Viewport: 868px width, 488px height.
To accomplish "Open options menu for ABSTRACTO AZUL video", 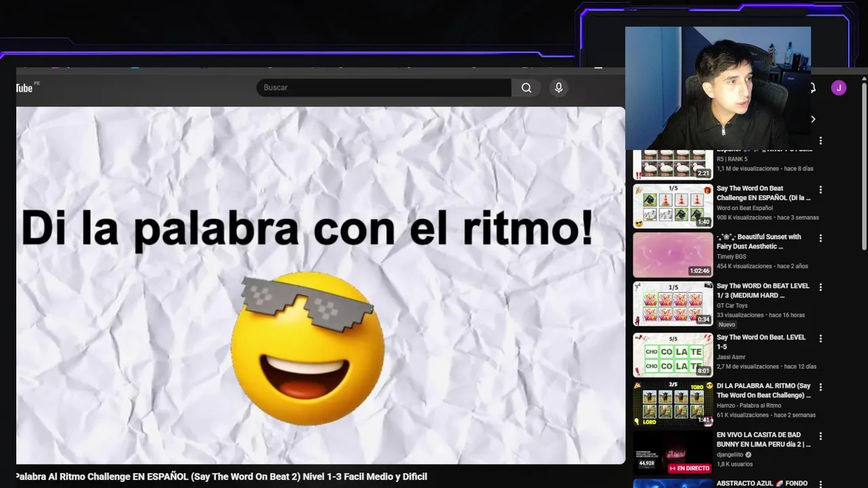I will click(x=821, y=483).
